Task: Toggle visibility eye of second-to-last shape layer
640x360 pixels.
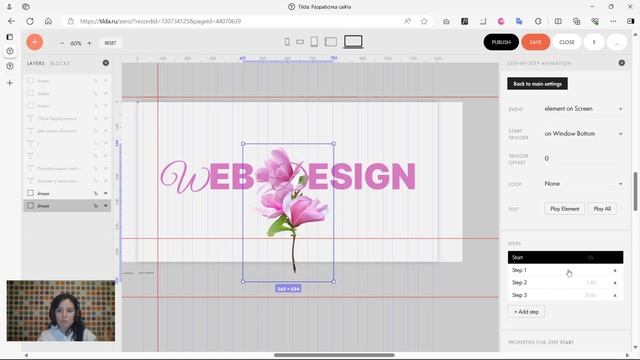Action: pos(106,193)
